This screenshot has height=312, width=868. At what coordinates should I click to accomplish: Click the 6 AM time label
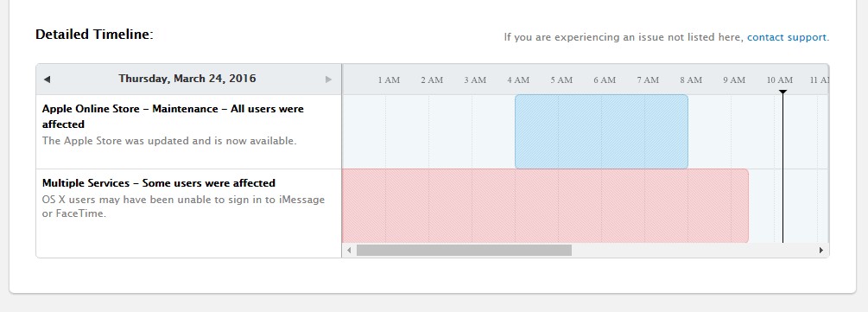tap(605, 80)
